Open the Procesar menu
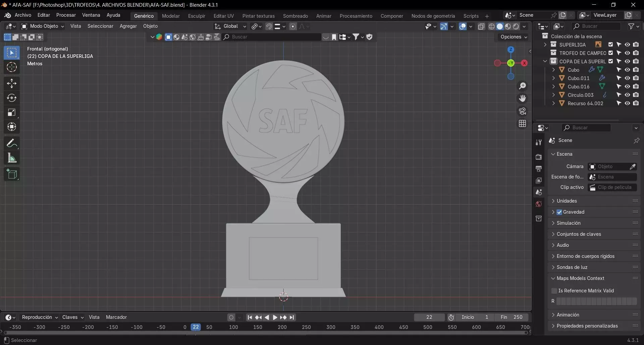This screenshot has height=345, width=644. pos(66,15)
